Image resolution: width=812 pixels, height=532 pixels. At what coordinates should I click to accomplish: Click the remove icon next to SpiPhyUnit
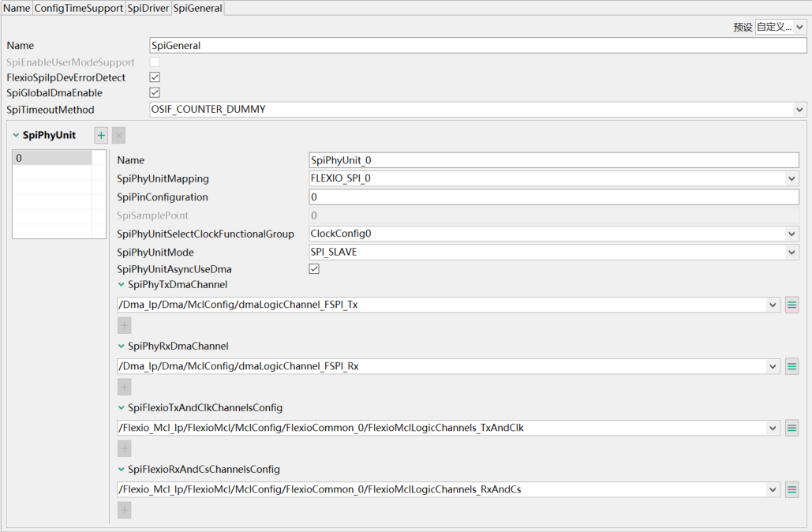pos(118,135)
